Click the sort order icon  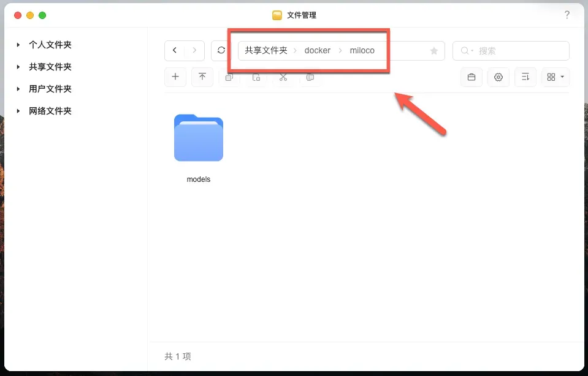[525, 77]
